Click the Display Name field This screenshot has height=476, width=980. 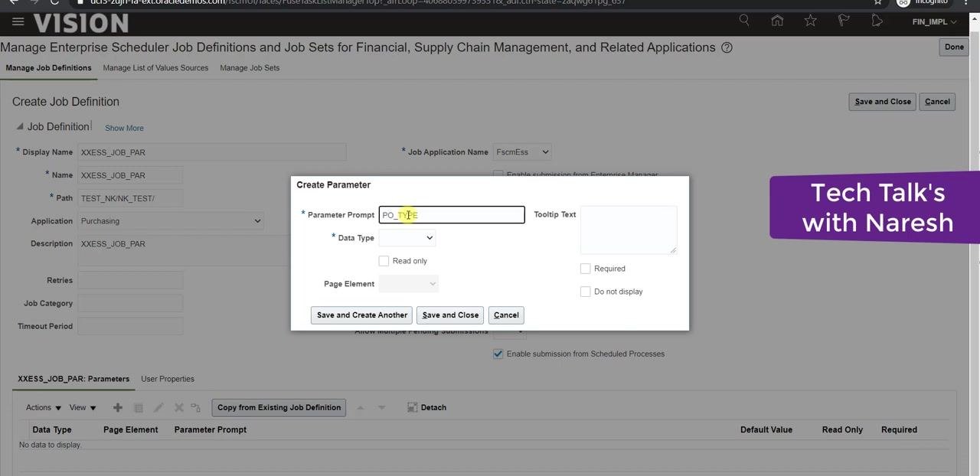pyautogui.click(x=212, y=152)
